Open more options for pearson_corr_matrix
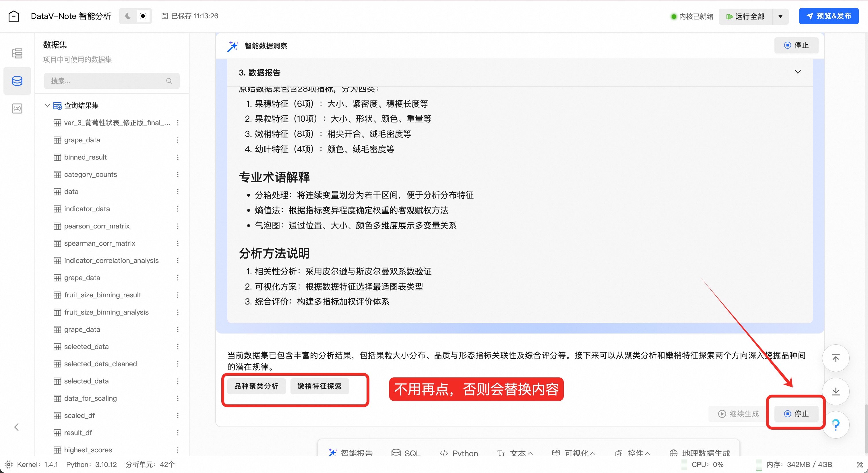Image resolution: width=868 pixels, height=473 pixels. 178,226
